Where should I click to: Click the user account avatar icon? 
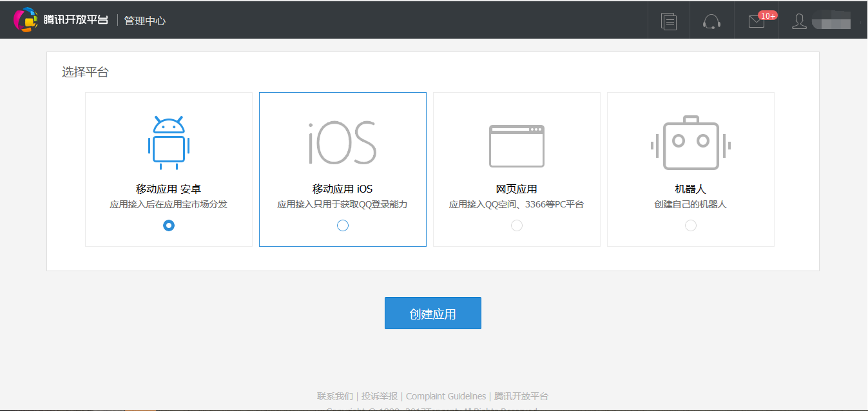coord(799,21)
